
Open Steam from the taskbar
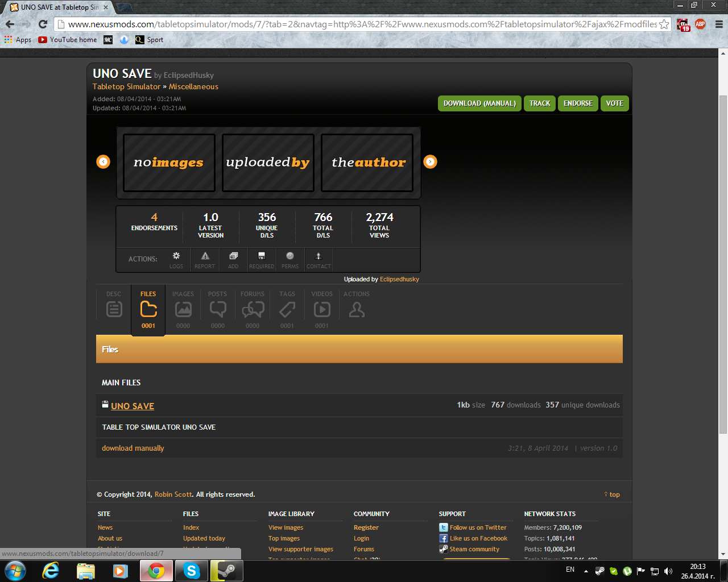click(x=226, y=571)
